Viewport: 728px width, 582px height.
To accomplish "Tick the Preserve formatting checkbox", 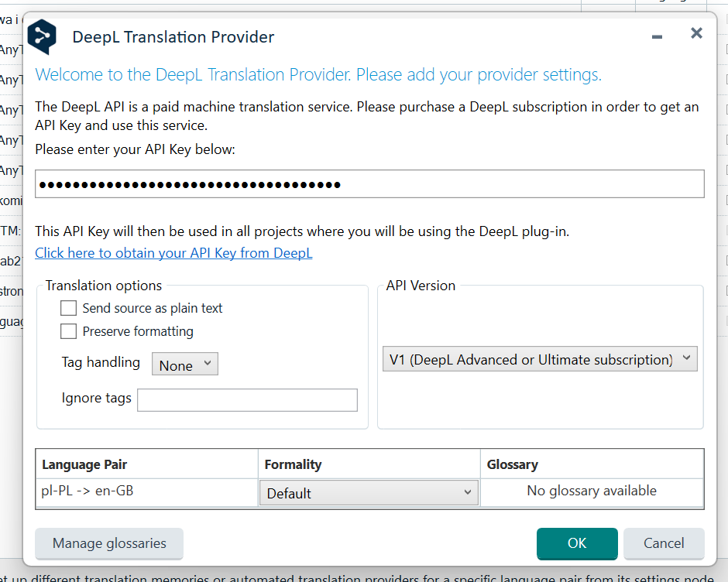I will click(x=69, y=331).
